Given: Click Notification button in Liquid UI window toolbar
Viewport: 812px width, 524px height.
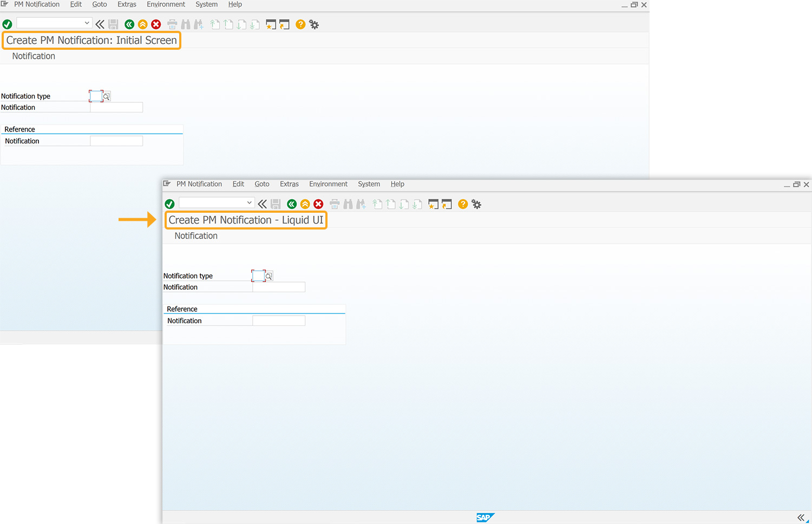Looking at the screenshot, I should 196,236.
